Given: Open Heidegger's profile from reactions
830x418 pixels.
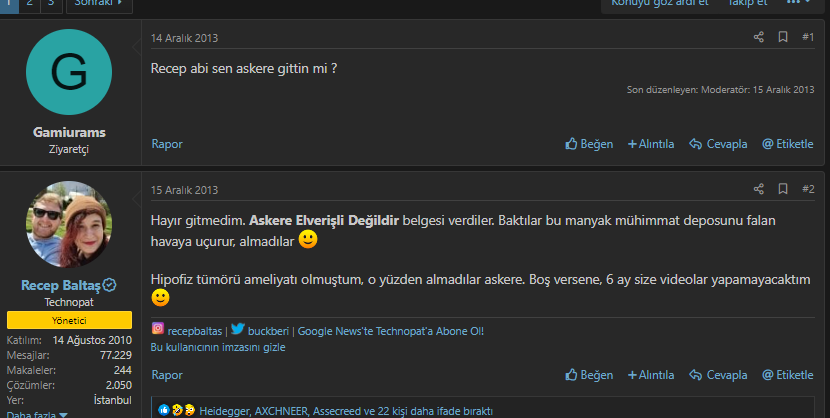Looking at the screenshot, I should pyautogui.click(x=224, y=411).
